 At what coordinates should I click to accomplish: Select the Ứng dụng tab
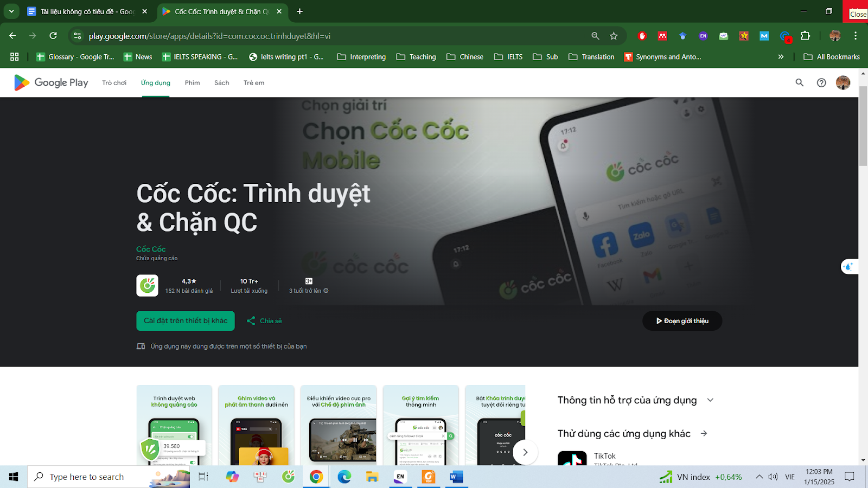[156, 83]
